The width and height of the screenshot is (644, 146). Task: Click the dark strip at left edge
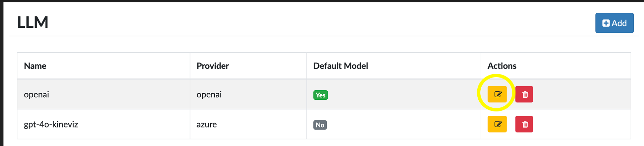point(1,74)
